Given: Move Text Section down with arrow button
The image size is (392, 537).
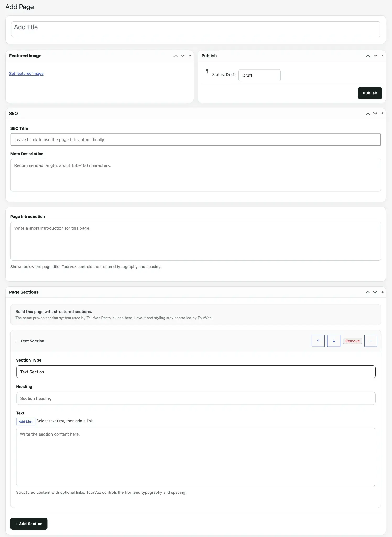Looking at the screenshot, I should [334, 341].
